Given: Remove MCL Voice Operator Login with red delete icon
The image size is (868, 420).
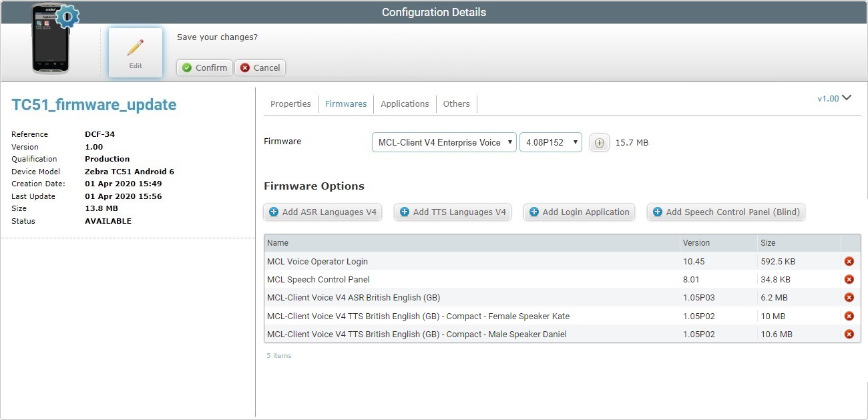Looking at the screenshot, I should tap(849, 261).
